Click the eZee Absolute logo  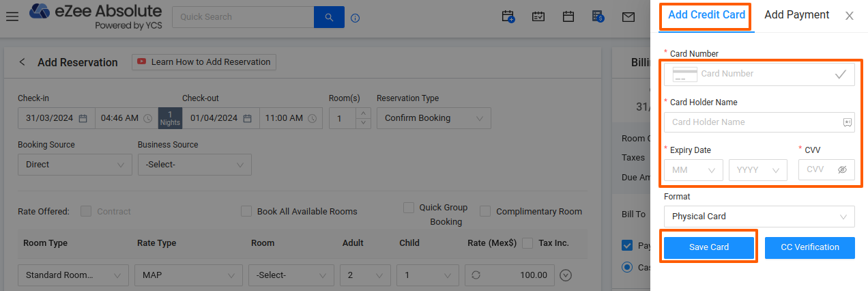96,17
